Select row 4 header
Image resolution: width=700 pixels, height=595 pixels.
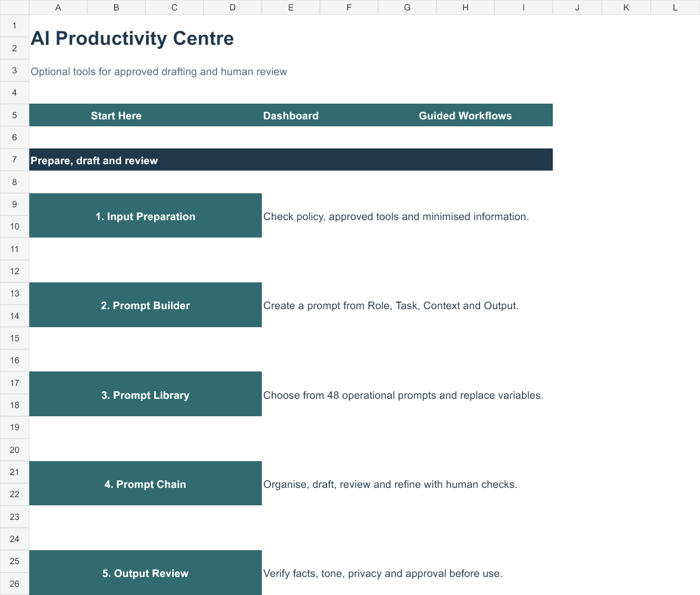[15, 93]
